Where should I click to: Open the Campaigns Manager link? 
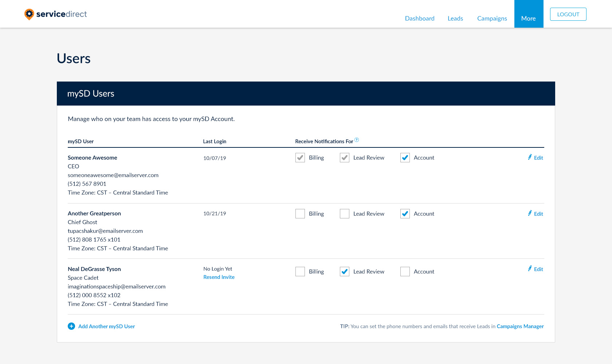point(520,326)
